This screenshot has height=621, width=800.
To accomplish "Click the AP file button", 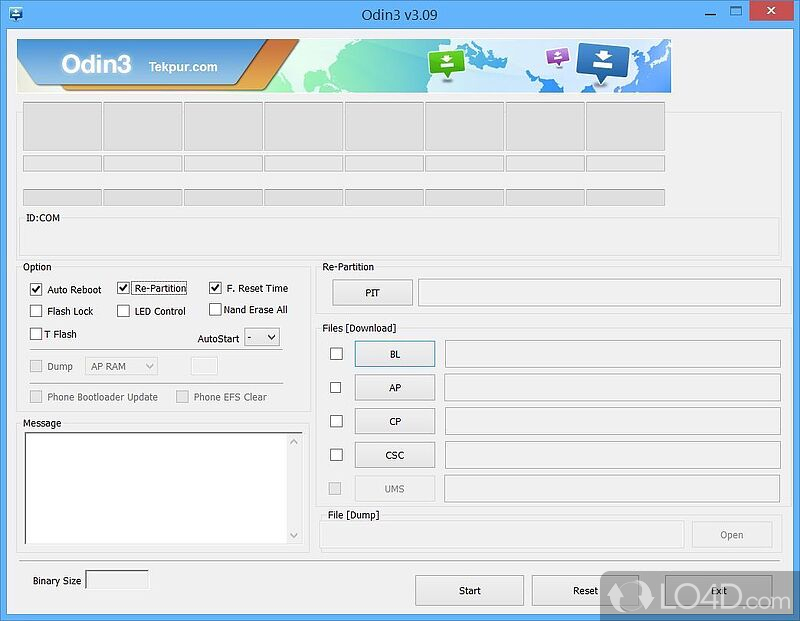I will 395,388.
